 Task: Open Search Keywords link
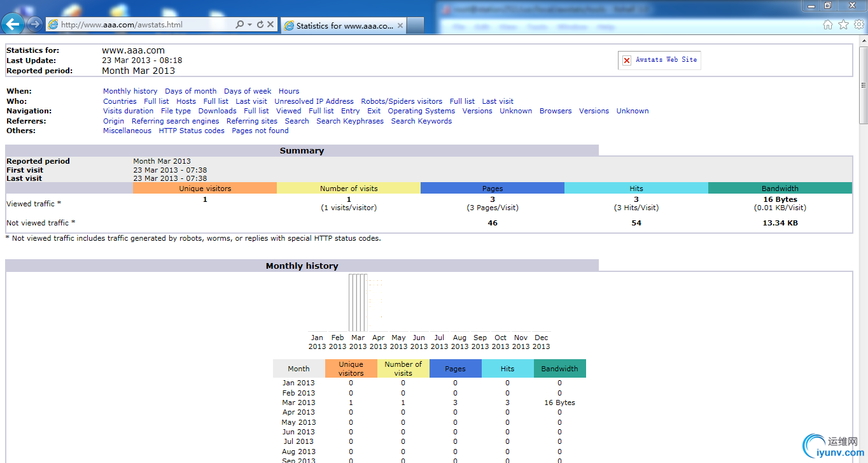click(421, 121)
